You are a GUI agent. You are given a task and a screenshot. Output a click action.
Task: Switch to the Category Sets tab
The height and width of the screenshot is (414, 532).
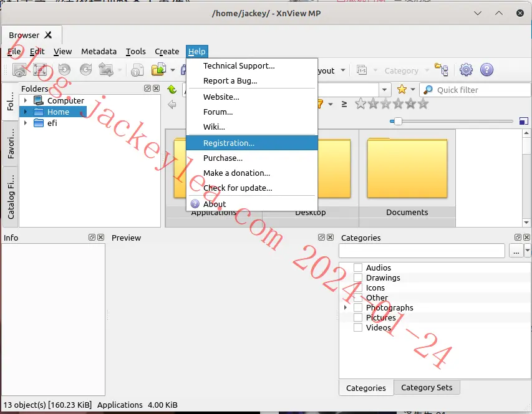pyautogui.click(x=427, y=387)
